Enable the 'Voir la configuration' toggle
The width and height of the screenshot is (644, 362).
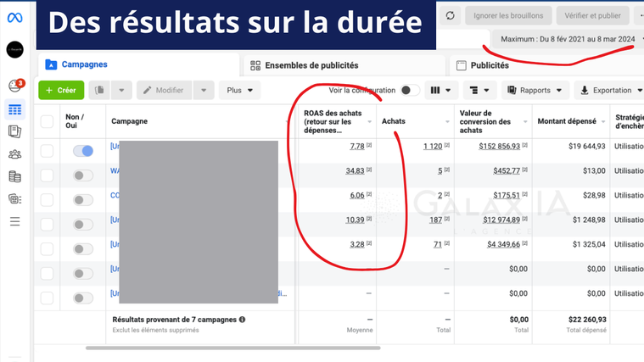(409, 90)
